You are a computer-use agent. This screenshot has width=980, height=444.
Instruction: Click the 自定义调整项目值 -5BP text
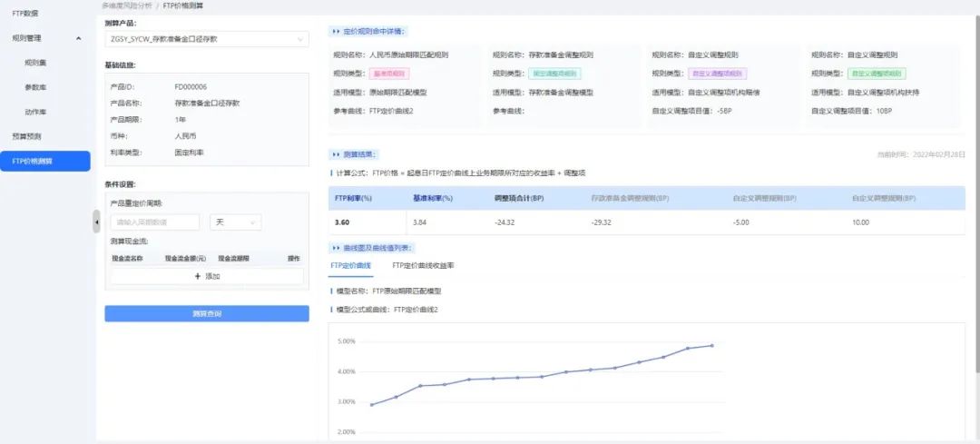(691, 111)
